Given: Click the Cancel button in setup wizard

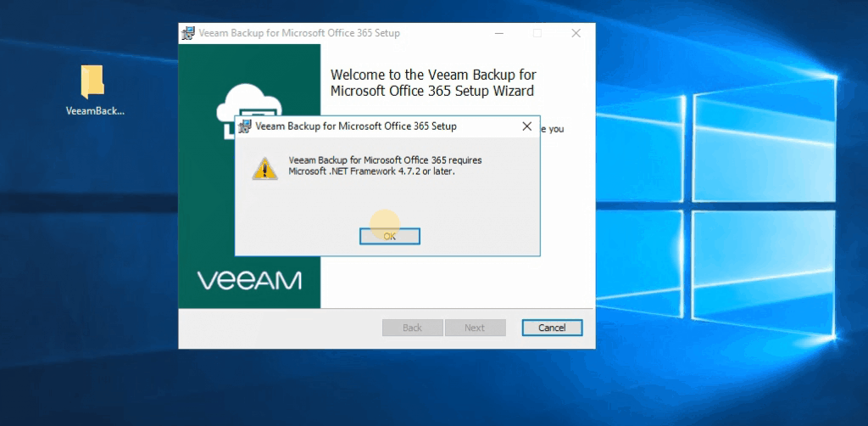Looking at the screenshot, I should click(551, 328).
